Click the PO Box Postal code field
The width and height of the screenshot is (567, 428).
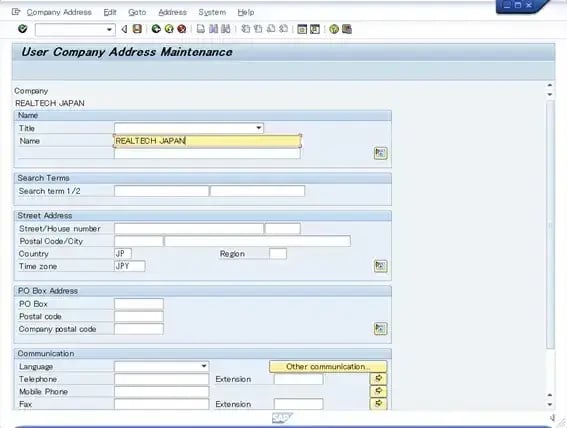click(138, 316)
